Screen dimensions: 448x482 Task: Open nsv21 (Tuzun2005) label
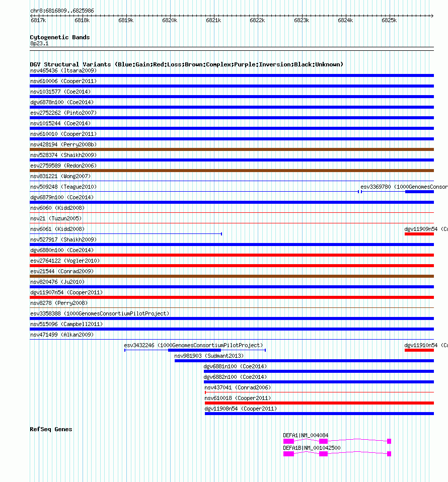[x=56, y=218]
